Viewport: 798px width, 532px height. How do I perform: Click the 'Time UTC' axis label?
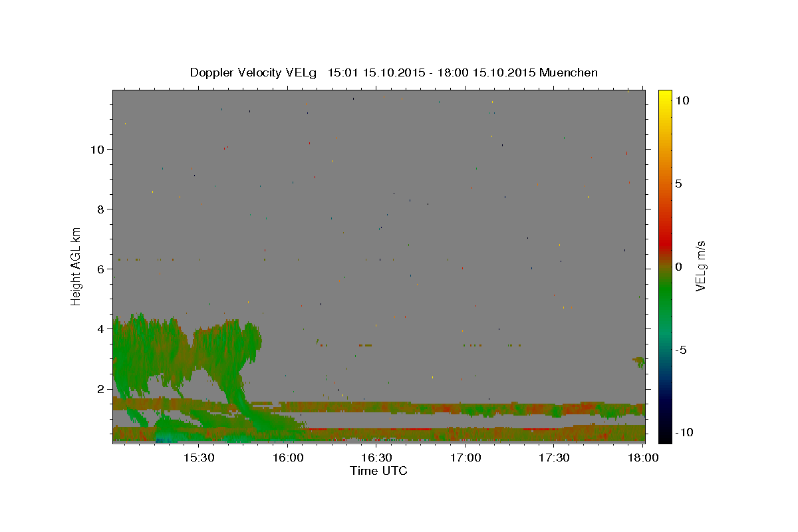[x=378, y=471]
